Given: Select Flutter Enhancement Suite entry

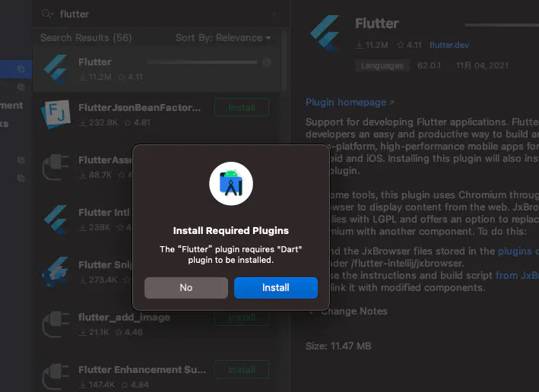Looking at the screenshot, I should pos(157,376).
